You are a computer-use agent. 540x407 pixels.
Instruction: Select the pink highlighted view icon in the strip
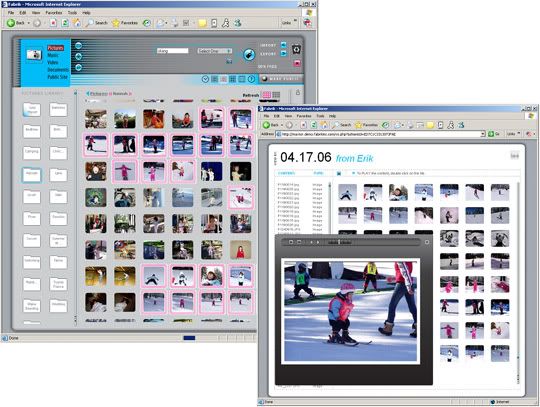(x=224, y=79)
